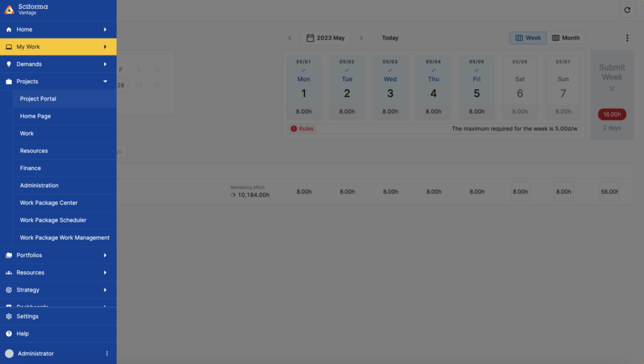Screen dimensions: 644x364
Task: Switch timesheet to Month view
Action: point(565,38)
